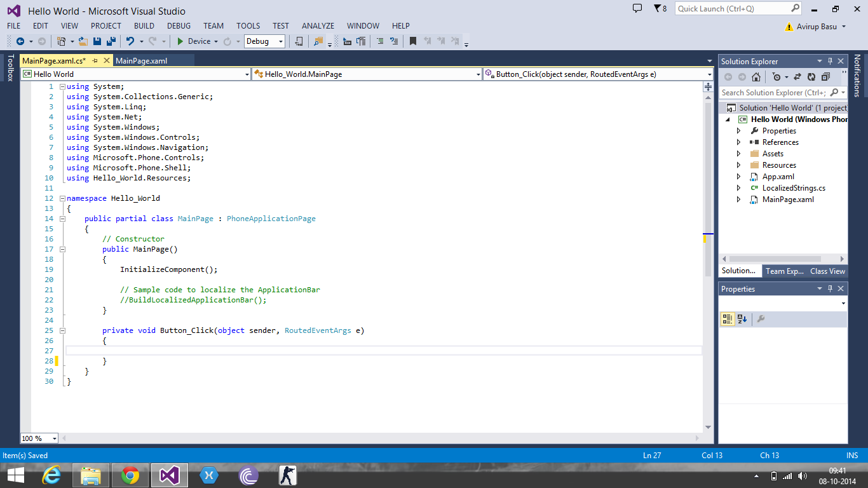Click the Undo arrow icon
The width and height of the screenshot is (868, 488).
(x=130, y=41)
